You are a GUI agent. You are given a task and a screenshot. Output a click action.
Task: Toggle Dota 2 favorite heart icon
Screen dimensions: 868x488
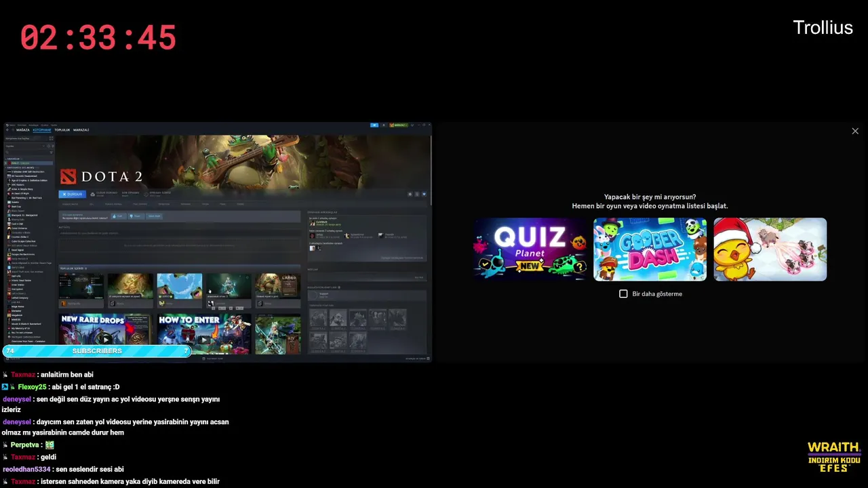(424, 194)
